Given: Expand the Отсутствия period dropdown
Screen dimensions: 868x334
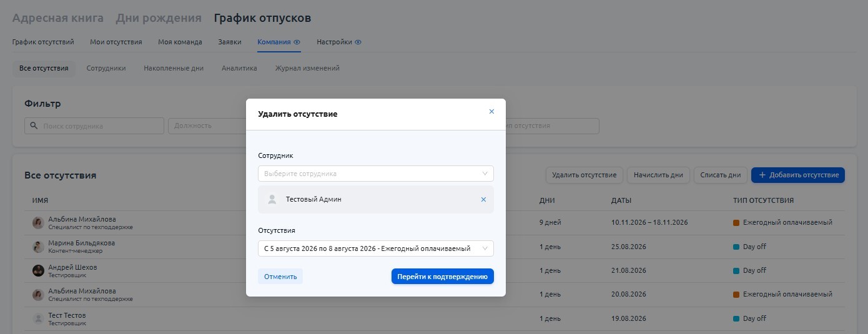Looking at the screenshot, I should tap(375, 248).
